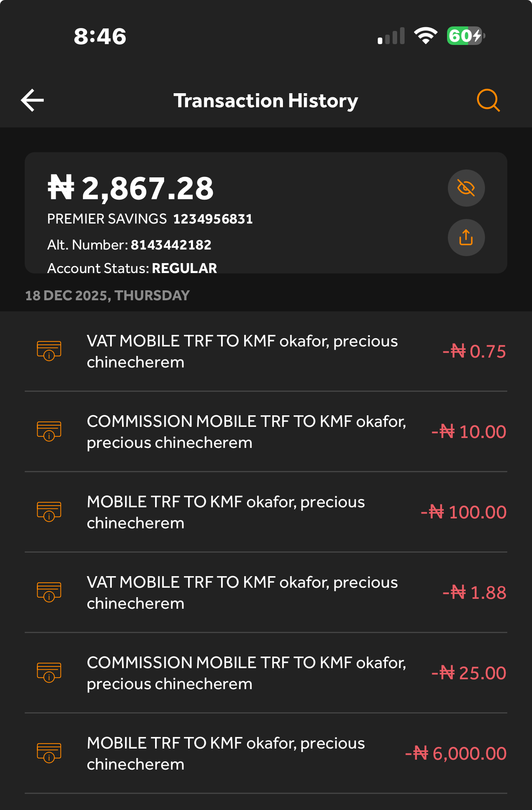Open MOBILE TRF transaction of ₦100.00

point(226,512)
